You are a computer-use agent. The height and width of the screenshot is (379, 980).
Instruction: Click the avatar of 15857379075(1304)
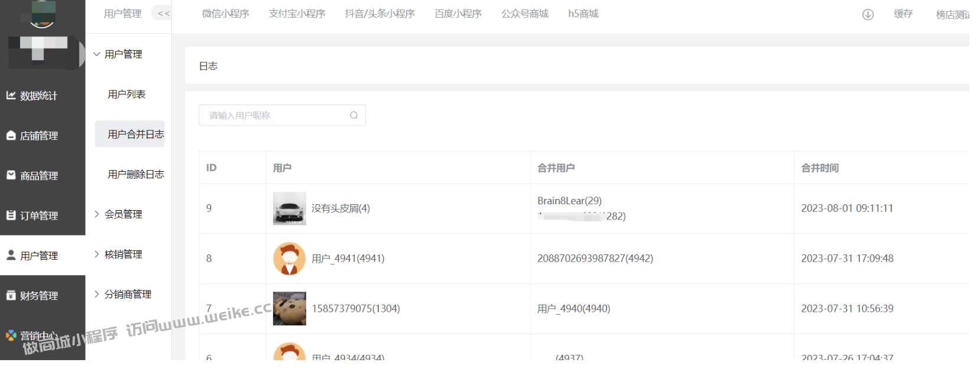coord(290,309)
